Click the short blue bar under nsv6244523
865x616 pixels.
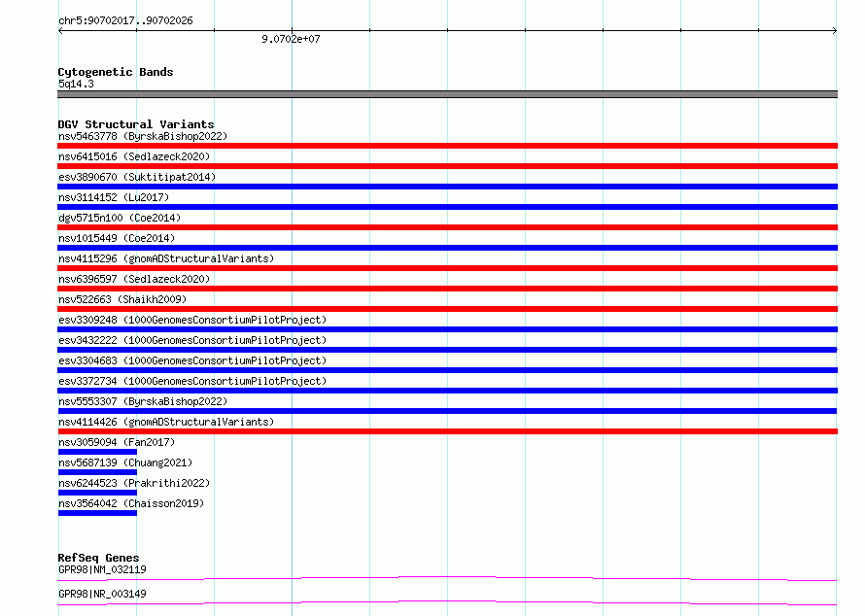click(x=97, y=493)
